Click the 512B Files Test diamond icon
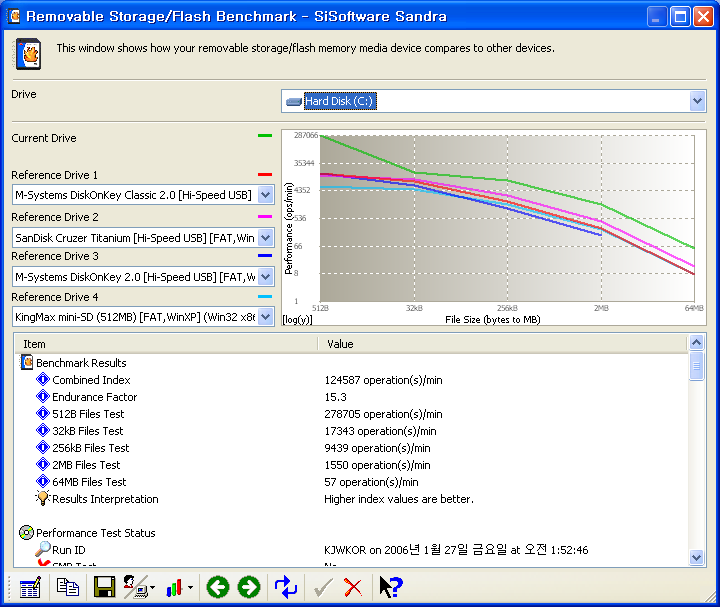The image size is (720, 607). [x=43, y=413]
